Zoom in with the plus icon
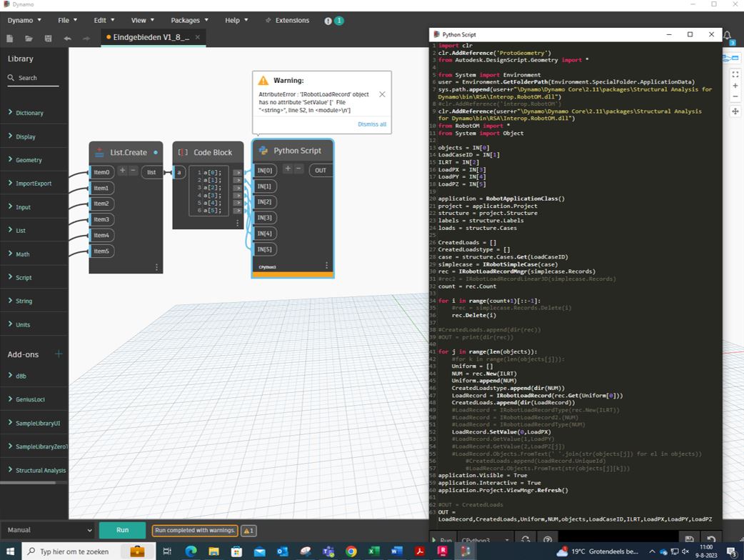This screenshot has height=560, width=744. [735, 86]
